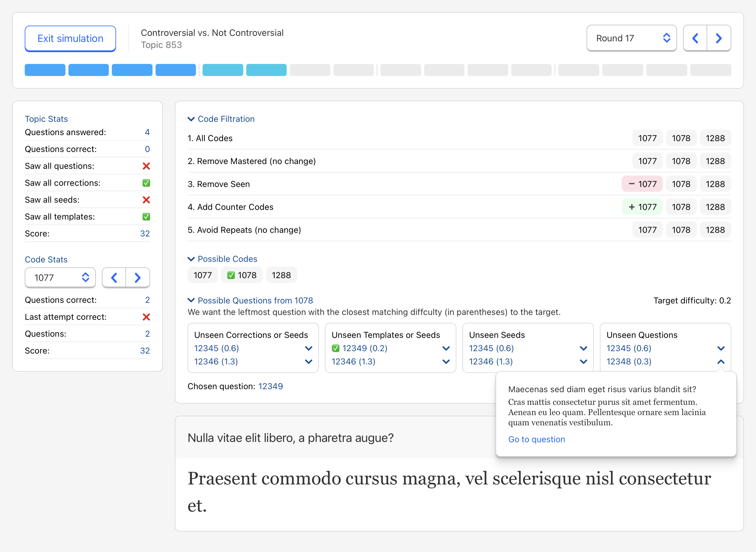Expand question 12349 in Unseen Templates

(446, 349)
